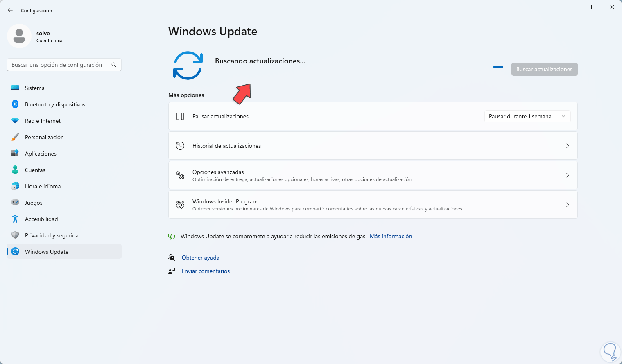Image resolution: width=622 pixels, height=364 pixels.
Task: Navigate to Cuentas settings
Action: pos(64,170)
